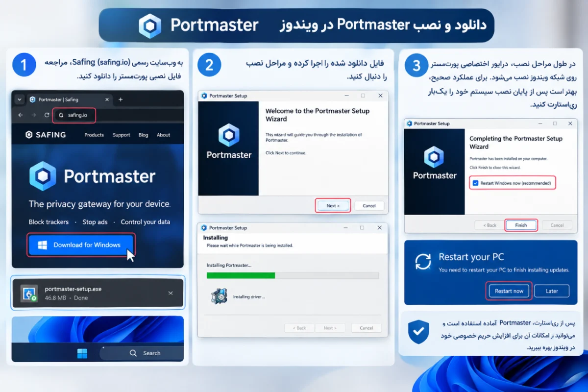Click the Block trackers text on webpage

point(49,222)
